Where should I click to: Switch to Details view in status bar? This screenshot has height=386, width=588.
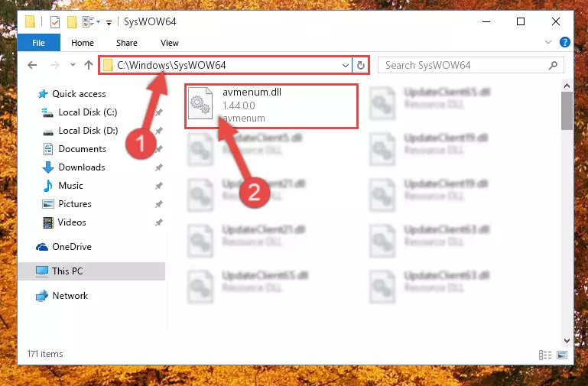[x=545, y=355]
